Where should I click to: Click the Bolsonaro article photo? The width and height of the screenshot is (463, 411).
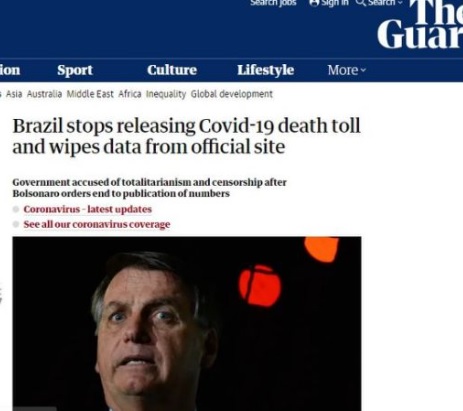point(187,324)
